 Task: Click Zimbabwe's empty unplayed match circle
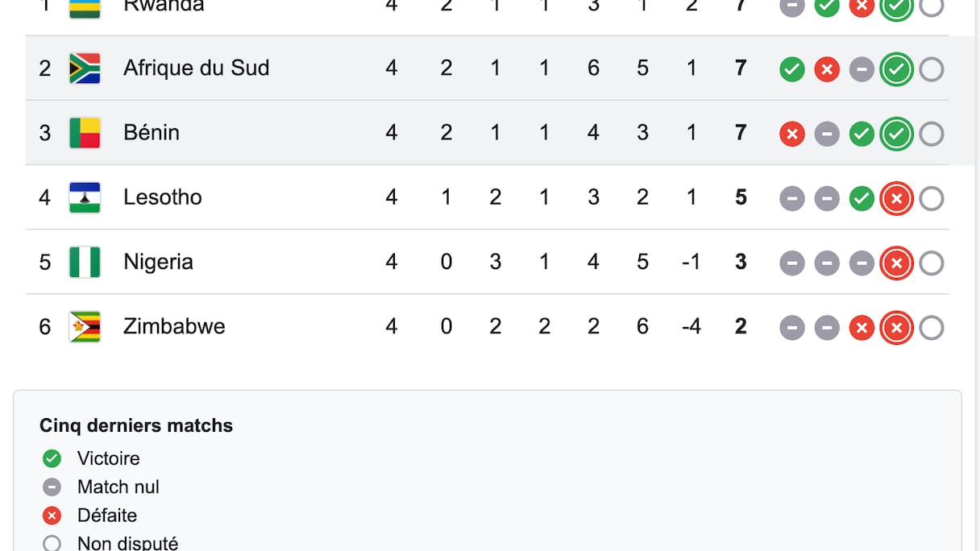click(x=931, y=327)
